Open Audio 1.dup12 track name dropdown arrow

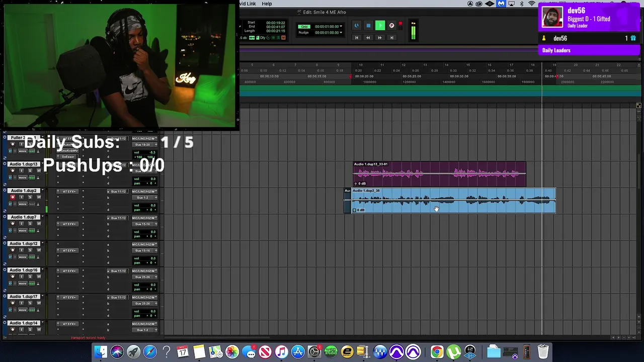pos(42,244)
